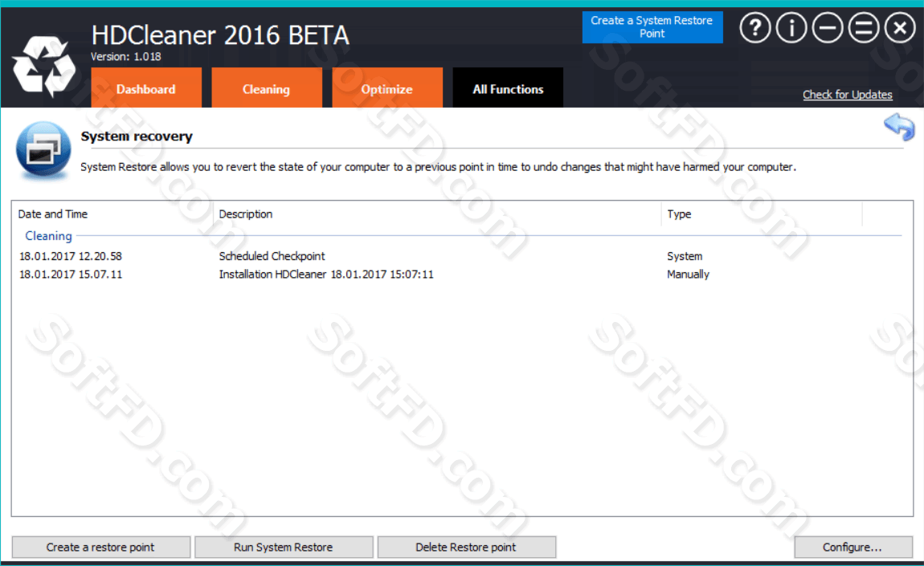The image size is (924, 566).
Task: Select the All Functions tab
Action: click(x=508, y=88)
